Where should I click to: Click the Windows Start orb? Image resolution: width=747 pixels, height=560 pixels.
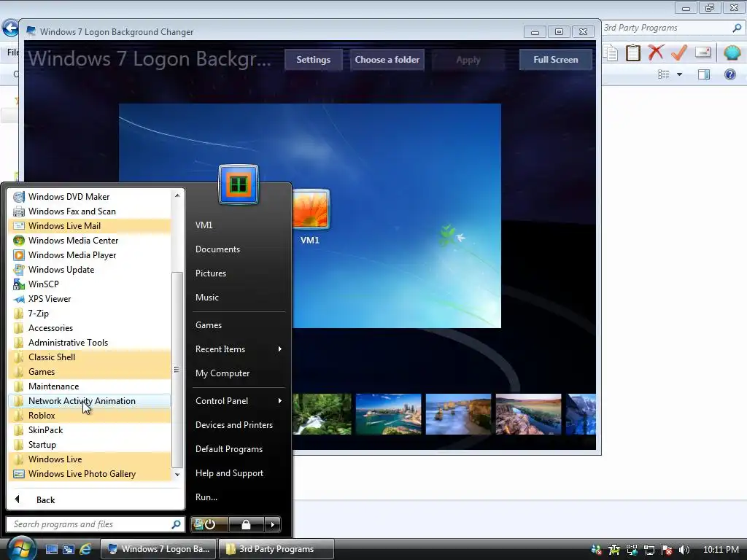point(21,548)
